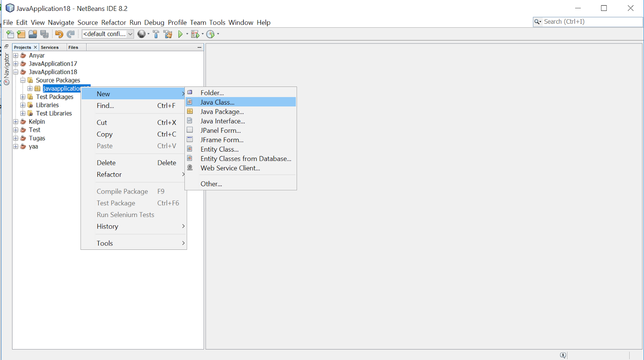Click the Profile Project icon

click(211, 34)
